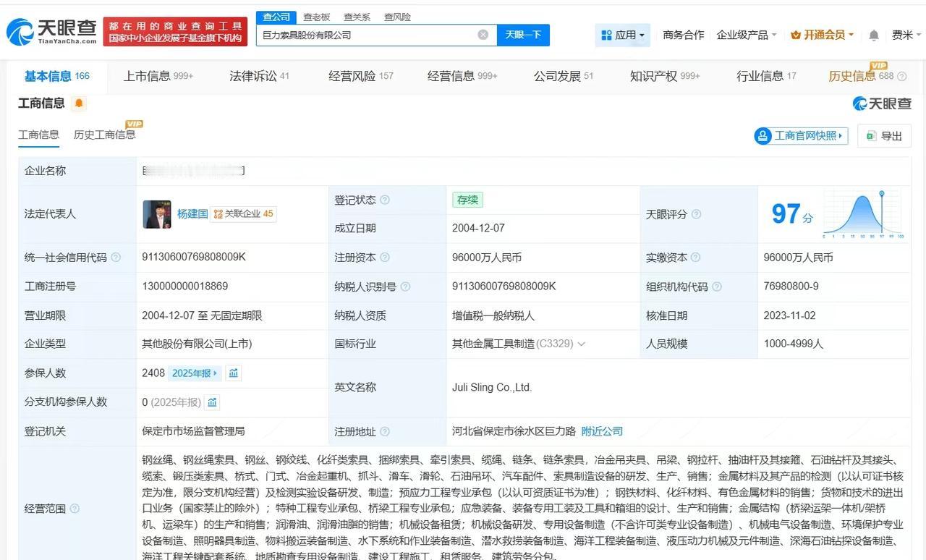Click the 天眼一下 search button
The height and width of the screenshot is (560, 926).
click(523, 35)
